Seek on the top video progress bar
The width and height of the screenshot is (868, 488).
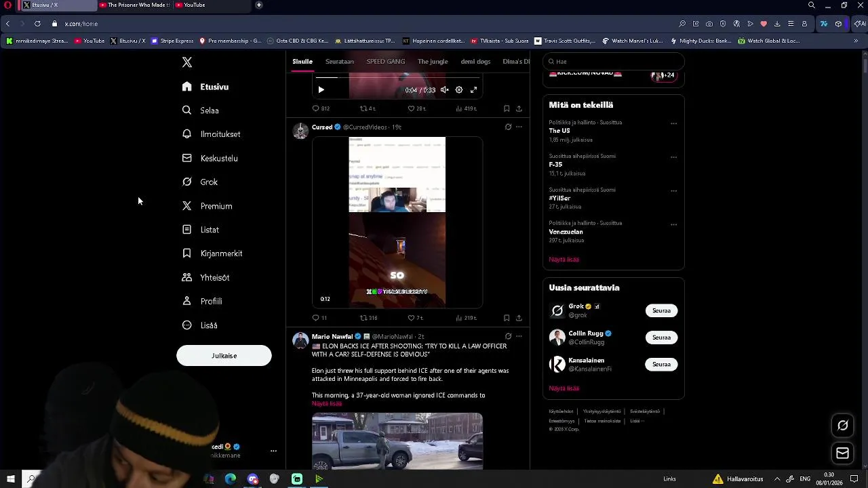click(x=397, y=78)
